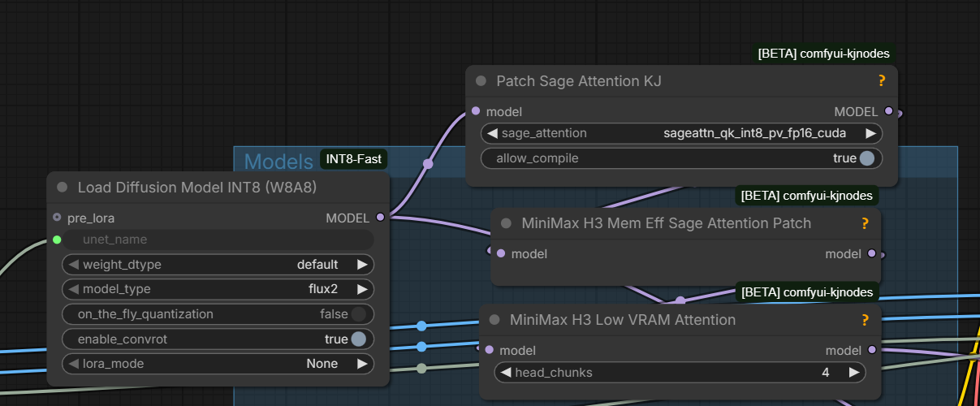Click the unet_name input field
Viewport: 980px width, 406px height.
pos(219,240)
